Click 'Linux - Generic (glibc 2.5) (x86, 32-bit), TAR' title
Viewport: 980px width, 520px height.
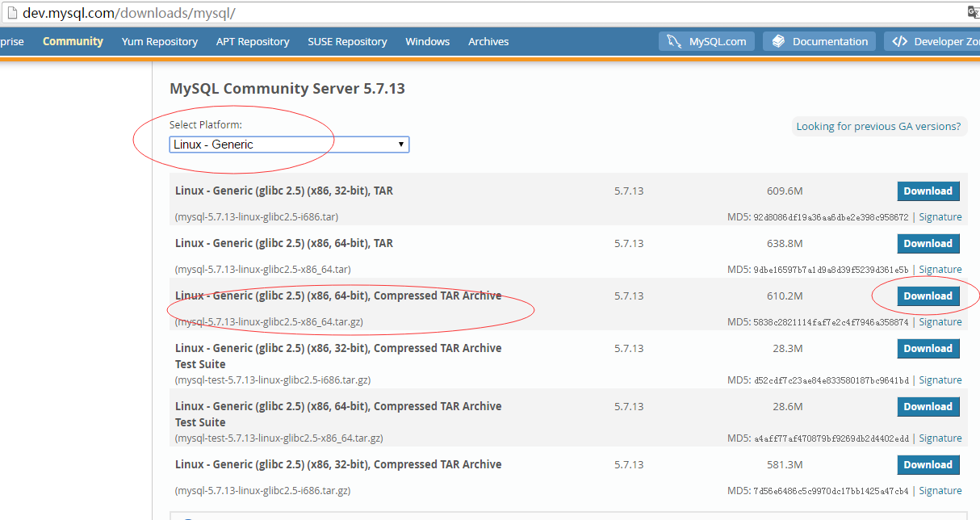coord(284,191)
